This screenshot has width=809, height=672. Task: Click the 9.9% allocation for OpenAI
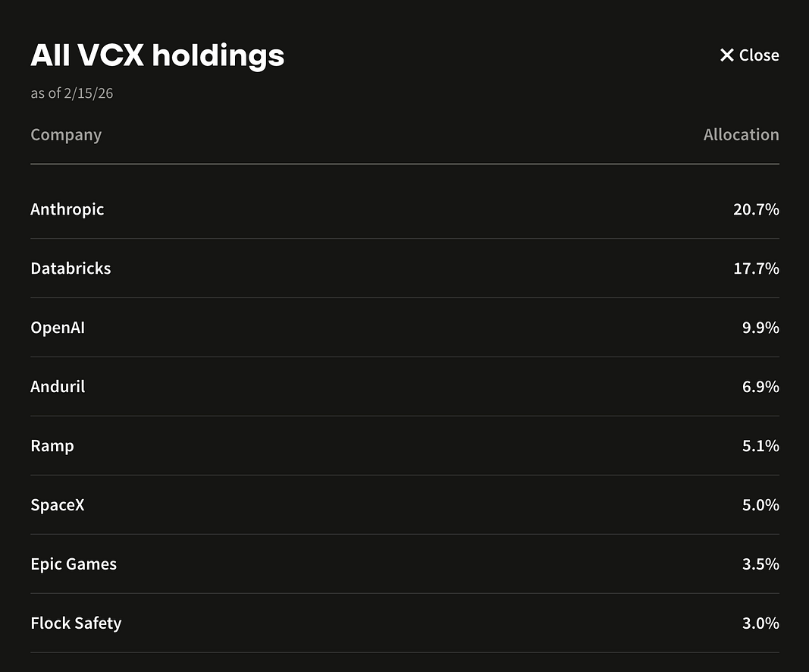(x=760, y=328)
